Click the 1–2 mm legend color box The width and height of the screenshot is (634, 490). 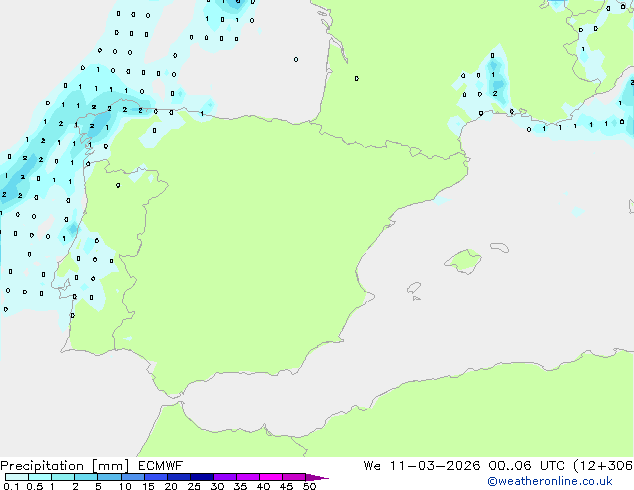click(x=63, y=477)
